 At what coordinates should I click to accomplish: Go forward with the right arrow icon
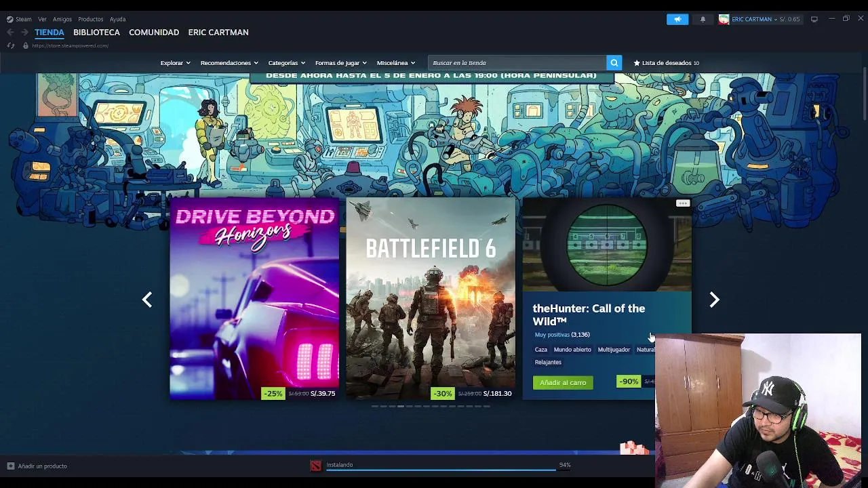point(24,32)
